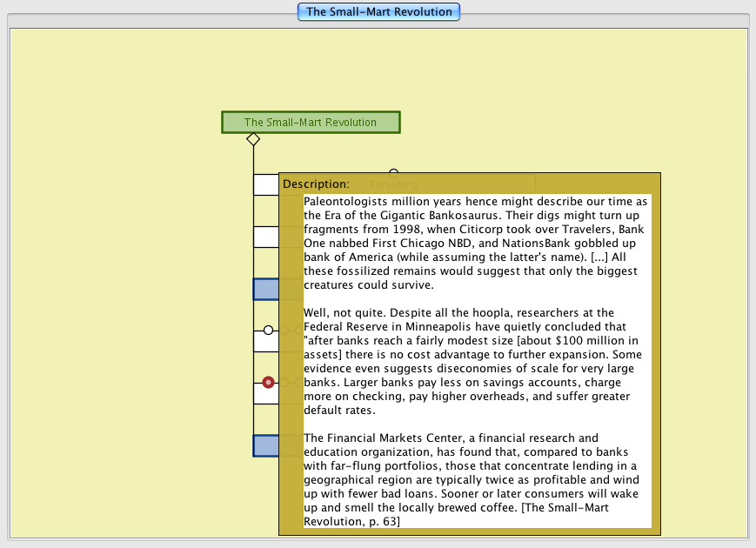Select the first white node box

point(265,184)
